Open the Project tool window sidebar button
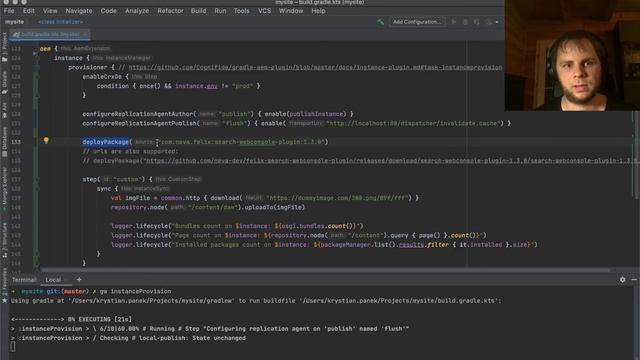Image resolution: width=640 pixels, height=360 pixels. coord(4,47)
